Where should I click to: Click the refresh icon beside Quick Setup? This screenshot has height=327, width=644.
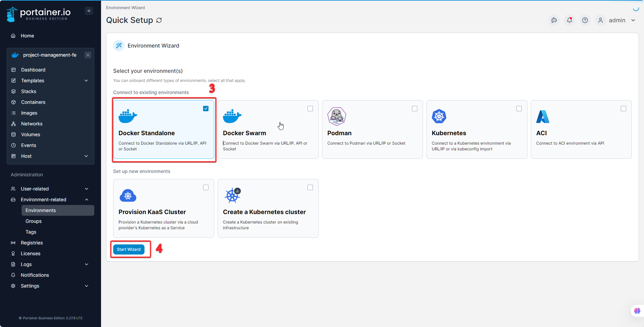pos(159,20)
